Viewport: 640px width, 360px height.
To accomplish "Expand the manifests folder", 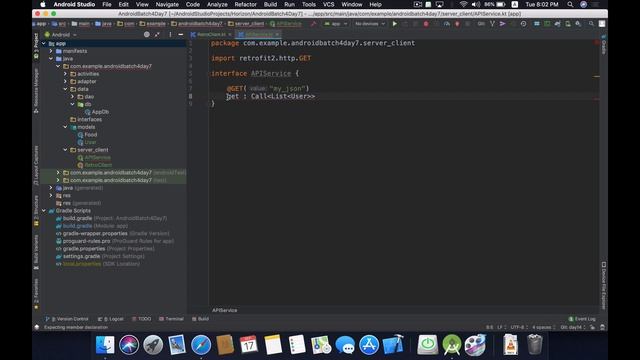I will point(51,51).
